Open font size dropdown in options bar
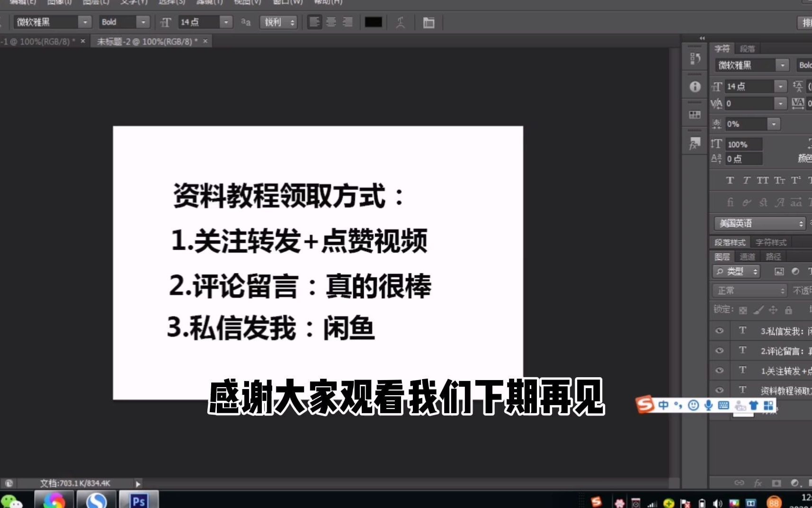Screen dimensions: 812x508 pyautogui.click(x=226, y=22)
